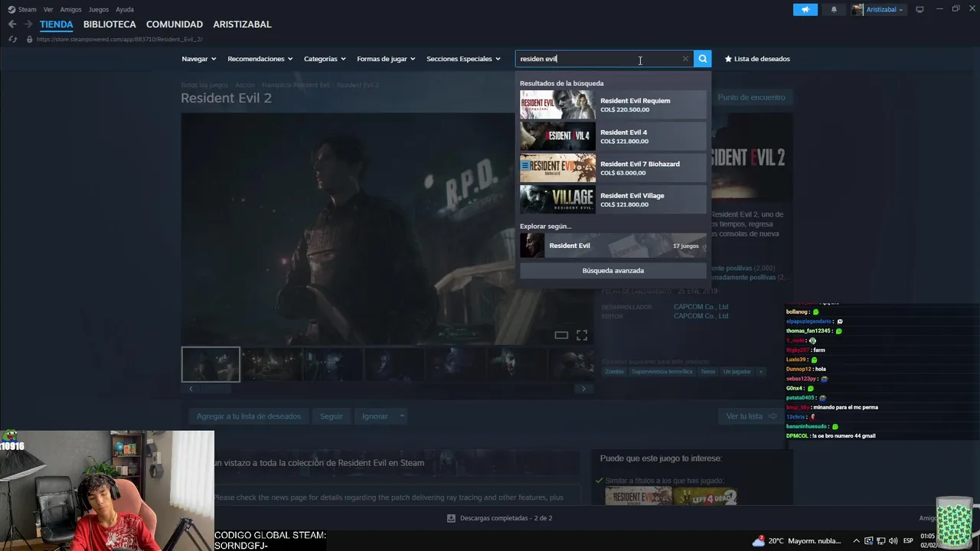980x551 pixels.
Task: Expand the Formas de jugar dropdown
Action: pyautogui.click(x=386, y=59)
